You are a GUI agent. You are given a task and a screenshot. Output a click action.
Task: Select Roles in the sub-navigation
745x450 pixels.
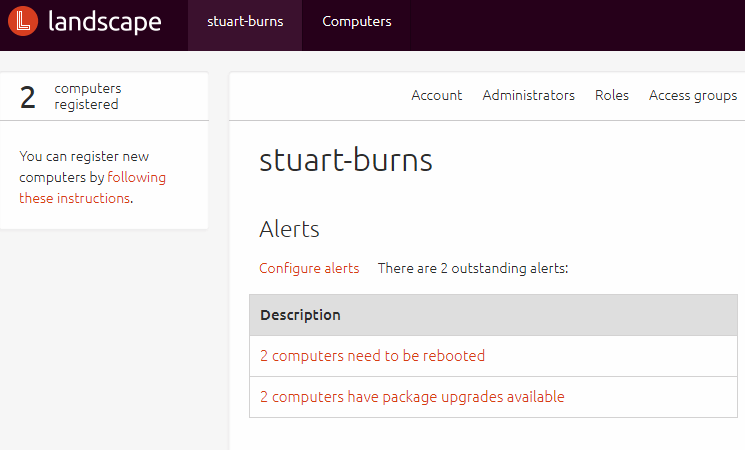click(x=611, y=95)
